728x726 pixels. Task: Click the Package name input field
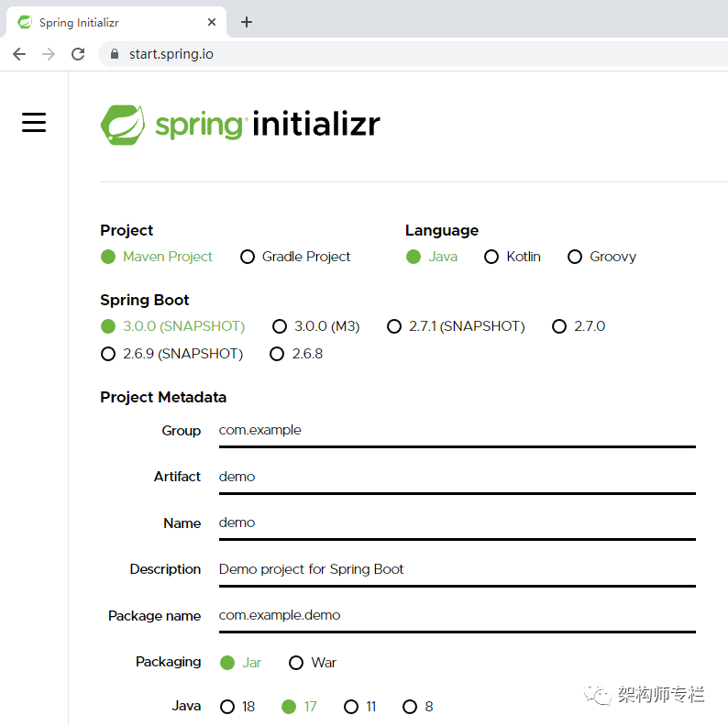pyautogui.click(x=458, y=615)
